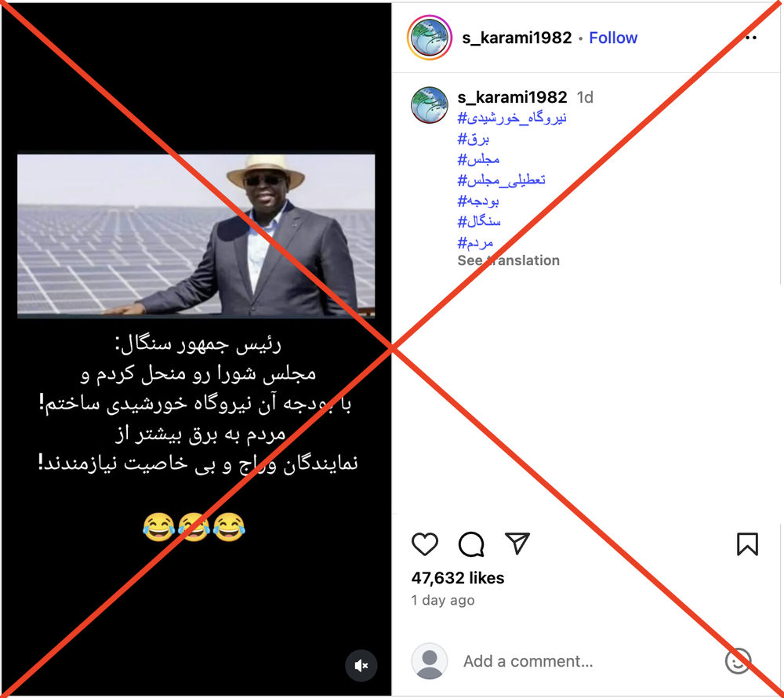Viewport: 784px width, 698px height.
Task: Open more options three-dot menu
Action: click(751, 38)
